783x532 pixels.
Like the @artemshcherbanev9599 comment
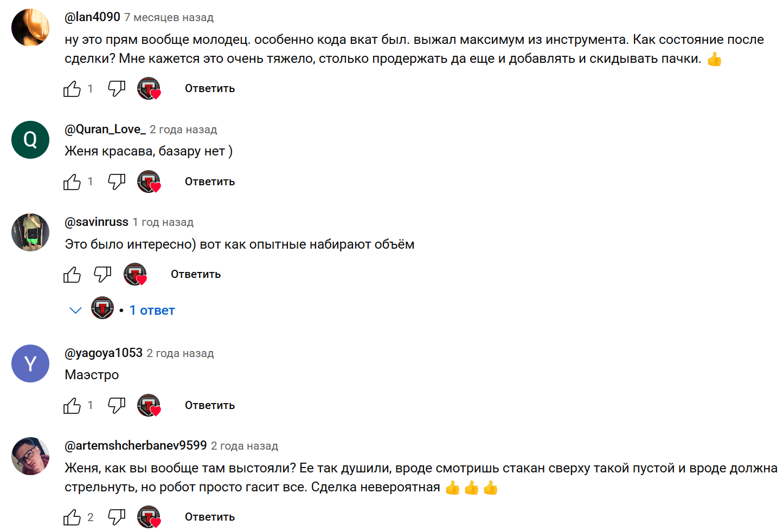pyautogui.click(x=72, y=517)
